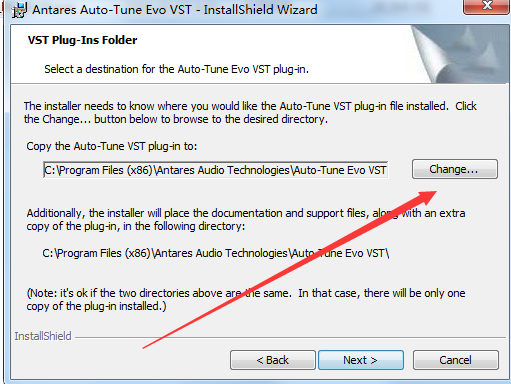Click the horizontal separator line beside InstallShield
511x384 pixels.
click(x=291, y=337)
